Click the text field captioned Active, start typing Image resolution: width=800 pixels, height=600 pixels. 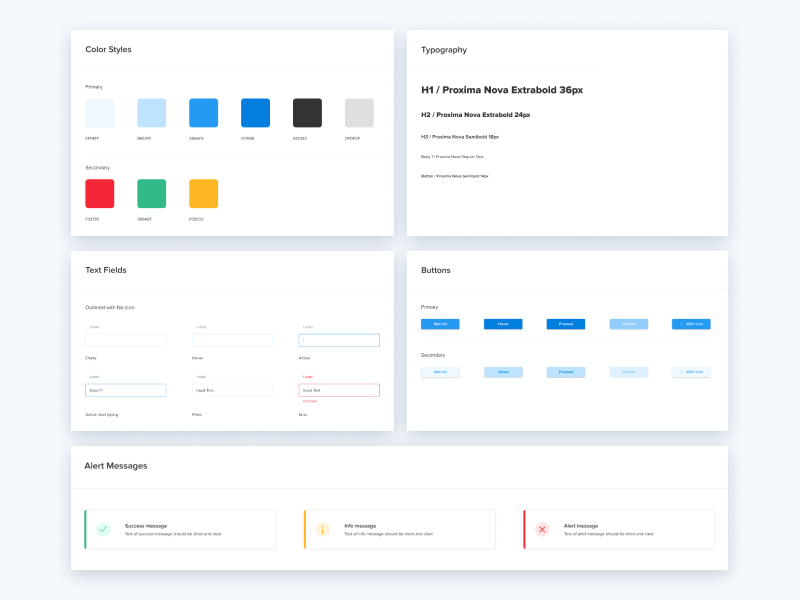pyautogui.click(x=126, y=390)
